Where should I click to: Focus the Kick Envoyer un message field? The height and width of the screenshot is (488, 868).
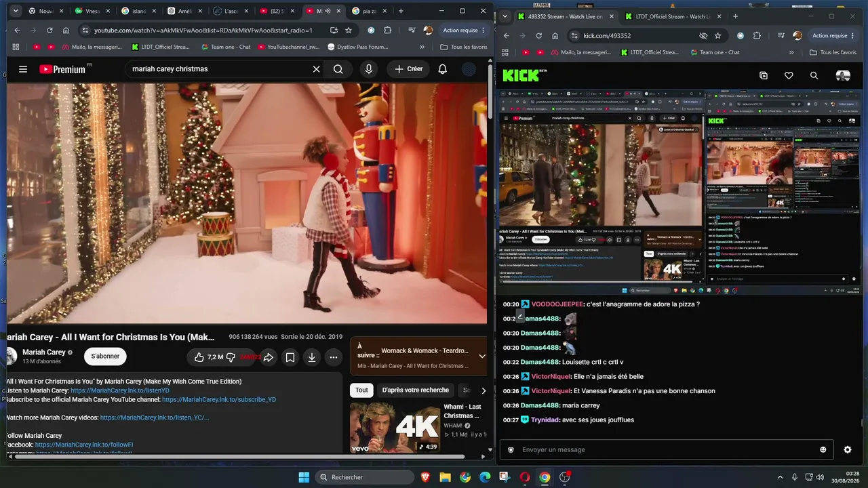[x=667, y=449]
